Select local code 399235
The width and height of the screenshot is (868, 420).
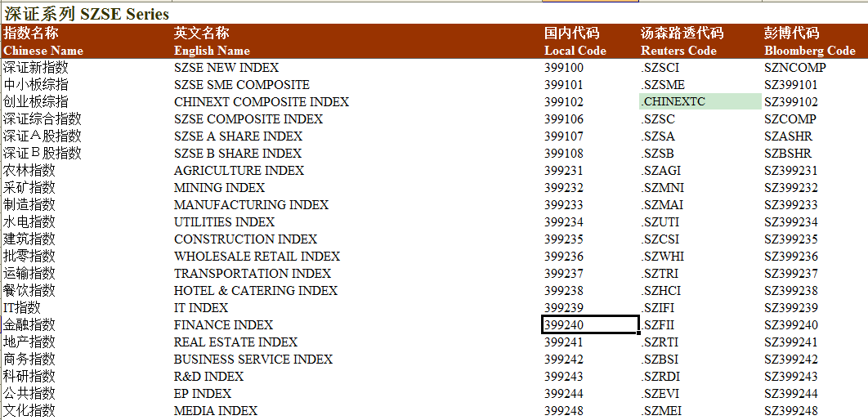click(x=563, y=239)
